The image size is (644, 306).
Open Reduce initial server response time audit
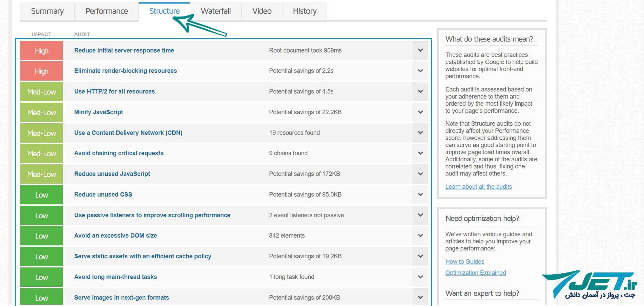click(x=124, y=50)
